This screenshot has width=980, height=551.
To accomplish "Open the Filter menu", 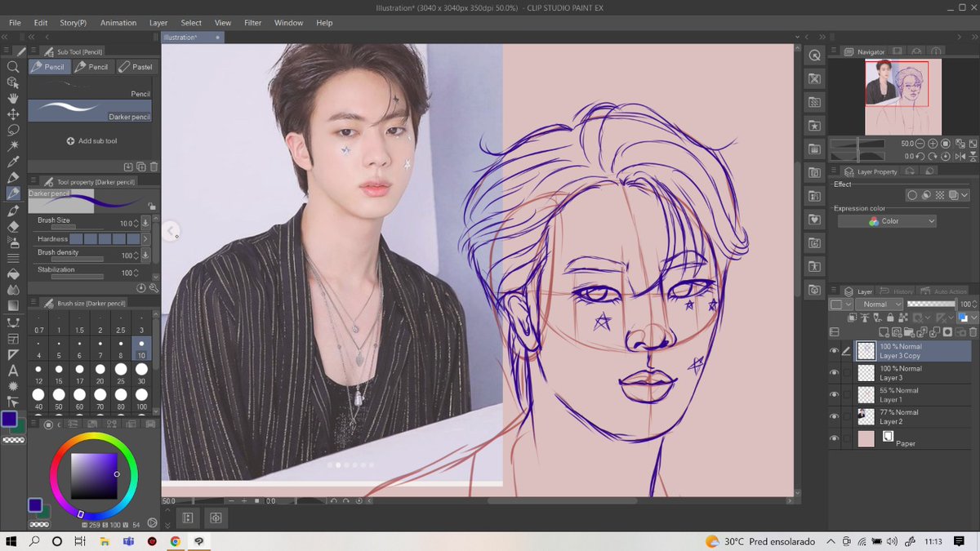I will pyautogui.click(x=253, y=23).
